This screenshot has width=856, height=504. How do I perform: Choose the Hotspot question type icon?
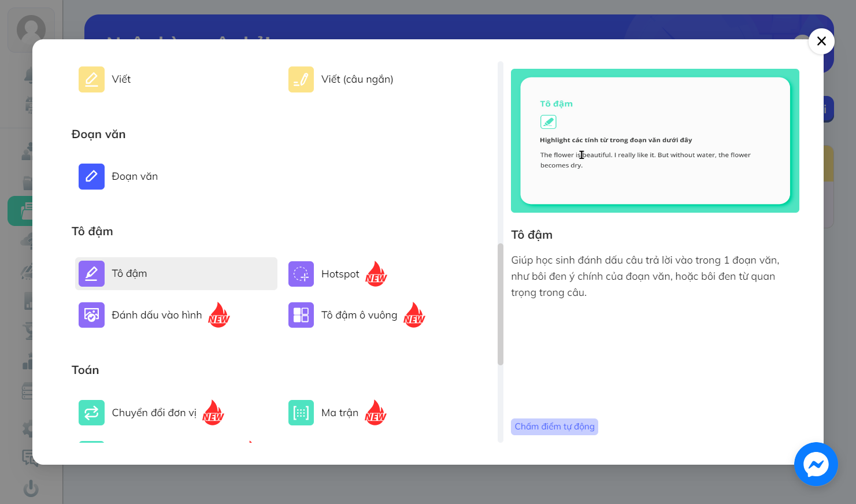click(x=301, y=273)
